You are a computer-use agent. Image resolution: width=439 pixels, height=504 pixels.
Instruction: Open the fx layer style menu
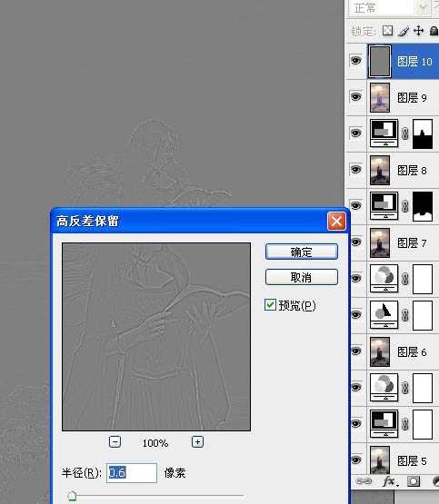390,481
